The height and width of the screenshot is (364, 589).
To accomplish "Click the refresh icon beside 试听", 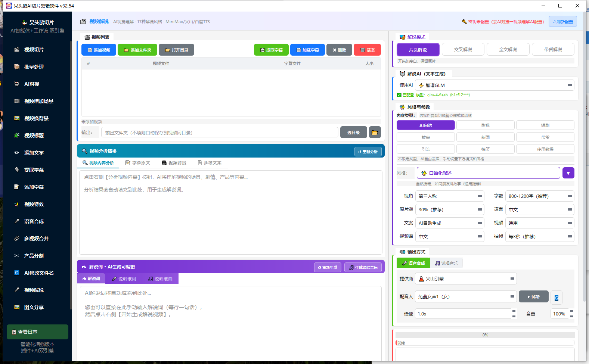I will [x=557, y=298].
